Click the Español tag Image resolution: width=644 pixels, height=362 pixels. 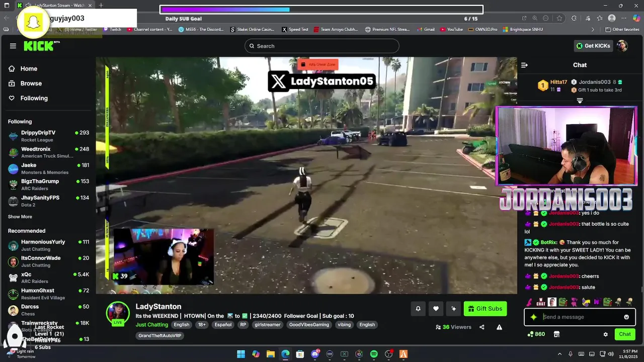(223, 325)
